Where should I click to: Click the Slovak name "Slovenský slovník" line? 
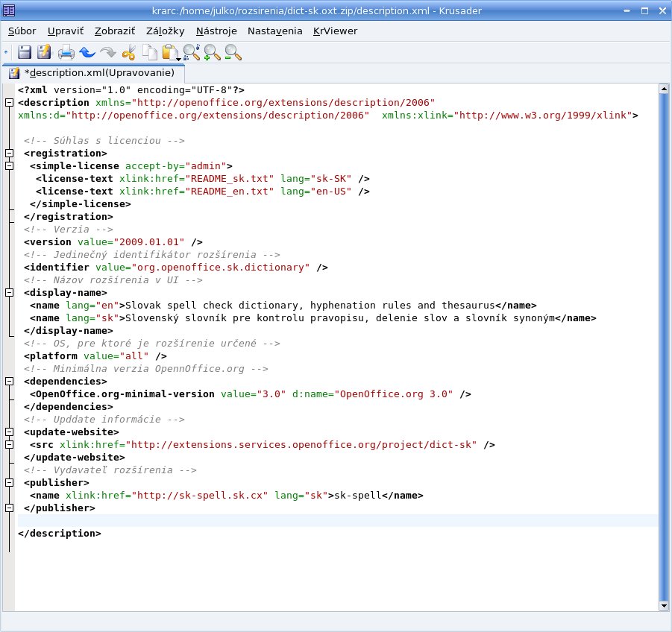click(x=313, y=318)
